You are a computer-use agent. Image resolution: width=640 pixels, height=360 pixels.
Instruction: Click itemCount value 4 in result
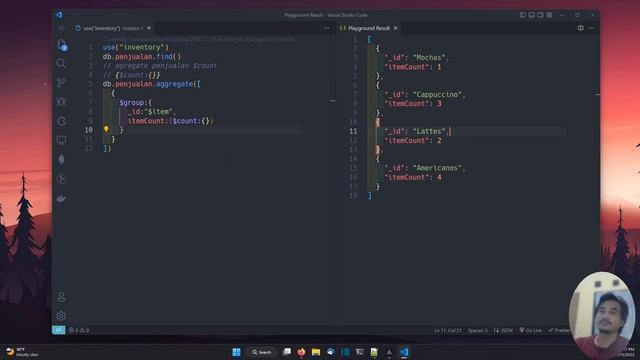439,177
